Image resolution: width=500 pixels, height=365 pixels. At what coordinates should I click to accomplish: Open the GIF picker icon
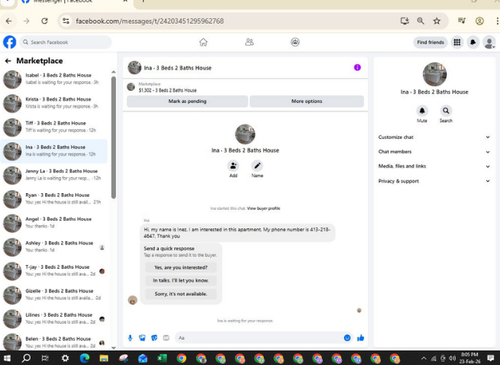pos(166,338)
